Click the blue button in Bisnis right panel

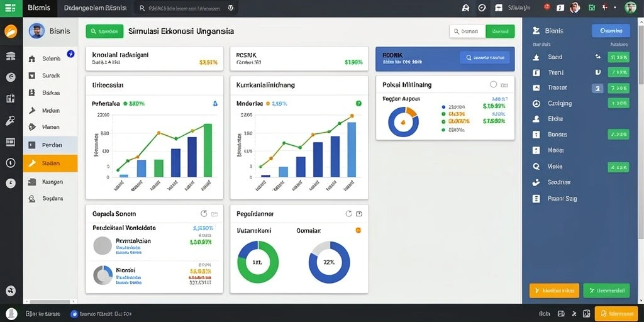(610, 31)
